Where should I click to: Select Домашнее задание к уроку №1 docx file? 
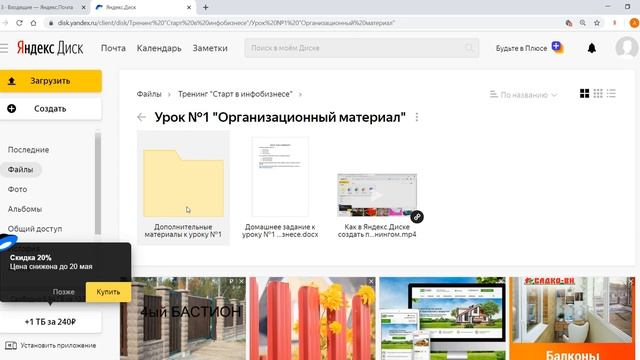pyautogui.click(x=280, y=188)
